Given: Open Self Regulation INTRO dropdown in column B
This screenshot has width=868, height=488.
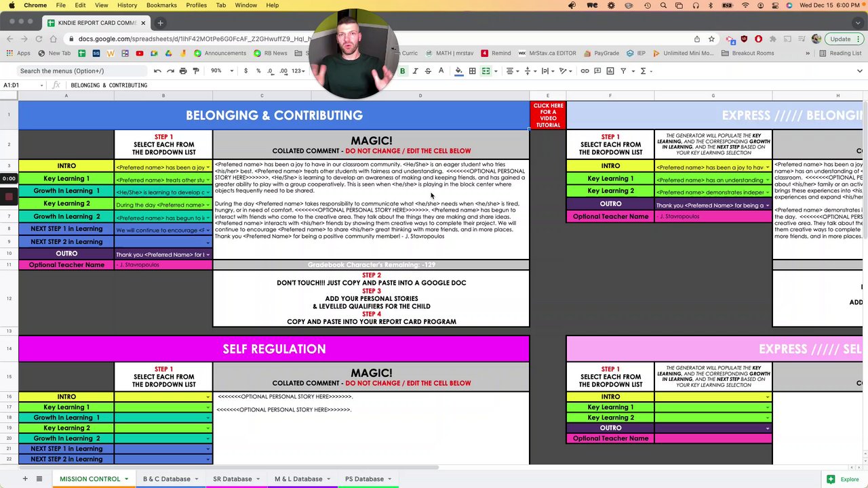Looking at the screenshot, I should pyautogui.click(x=208, y=397).
